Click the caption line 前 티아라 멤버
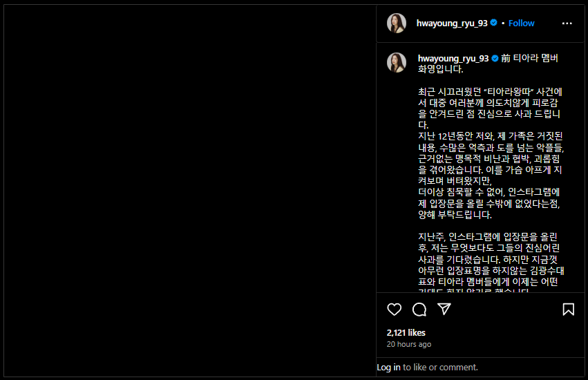588x380 pixels. (x=529, y=58)
